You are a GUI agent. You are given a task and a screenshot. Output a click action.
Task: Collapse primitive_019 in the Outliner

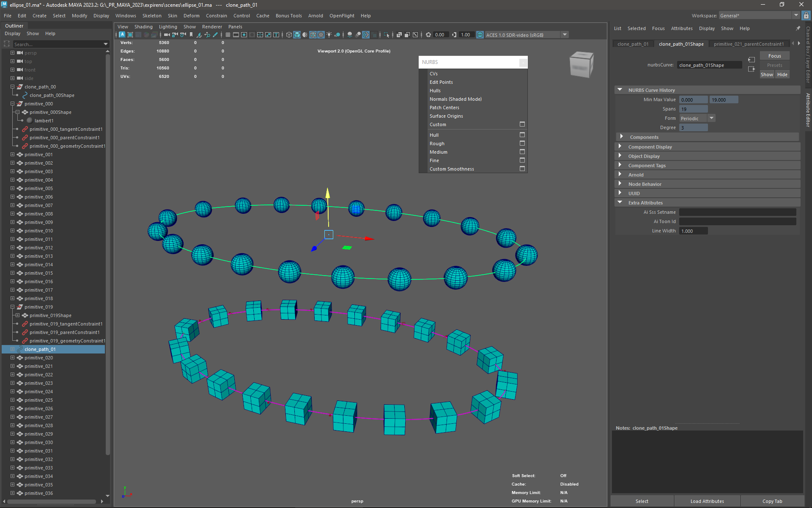(12, 307)
